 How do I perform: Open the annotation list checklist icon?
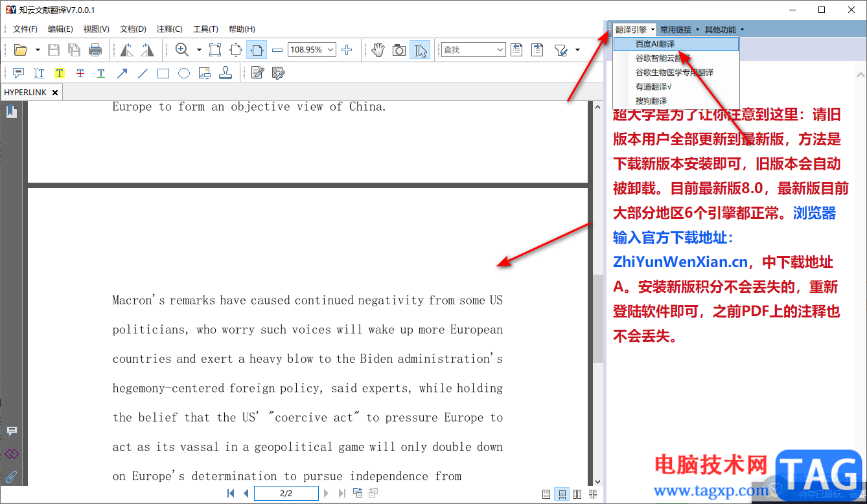(278, 73)
